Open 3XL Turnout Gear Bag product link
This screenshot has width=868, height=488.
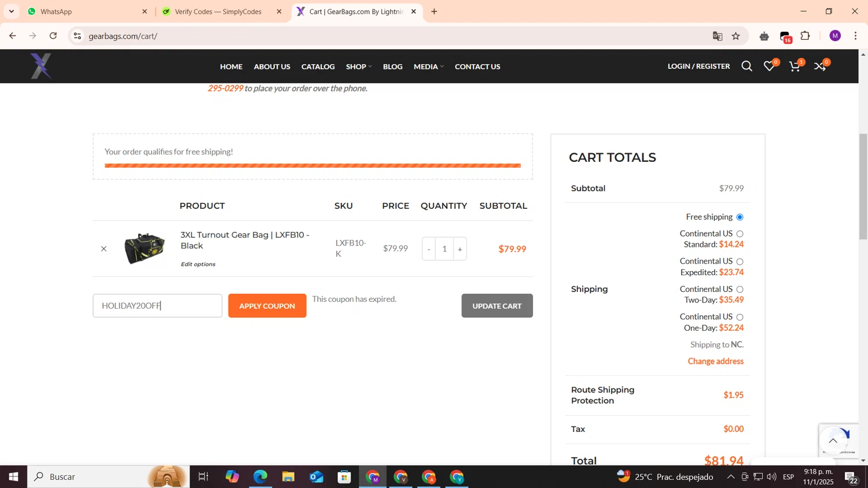tap(245, 240)
